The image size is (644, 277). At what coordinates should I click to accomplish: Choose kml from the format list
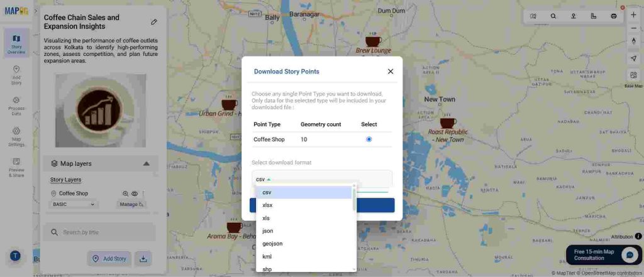click(304, 256)
